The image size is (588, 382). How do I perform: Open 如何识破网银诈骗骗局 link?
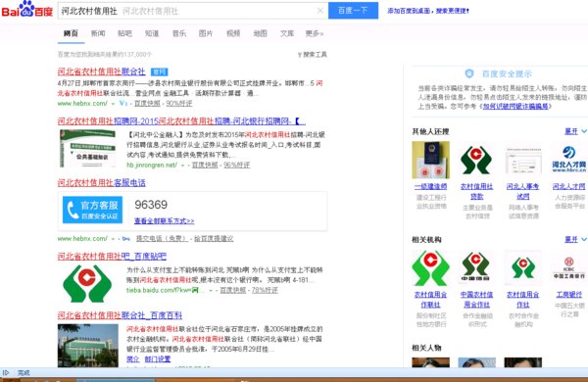tap(515, 107)
